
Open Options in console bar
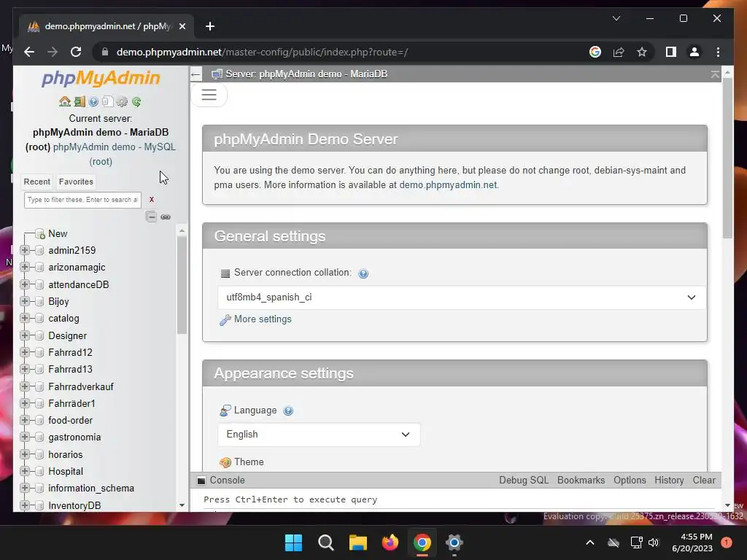pyautogui.click(x=630, y=480)
